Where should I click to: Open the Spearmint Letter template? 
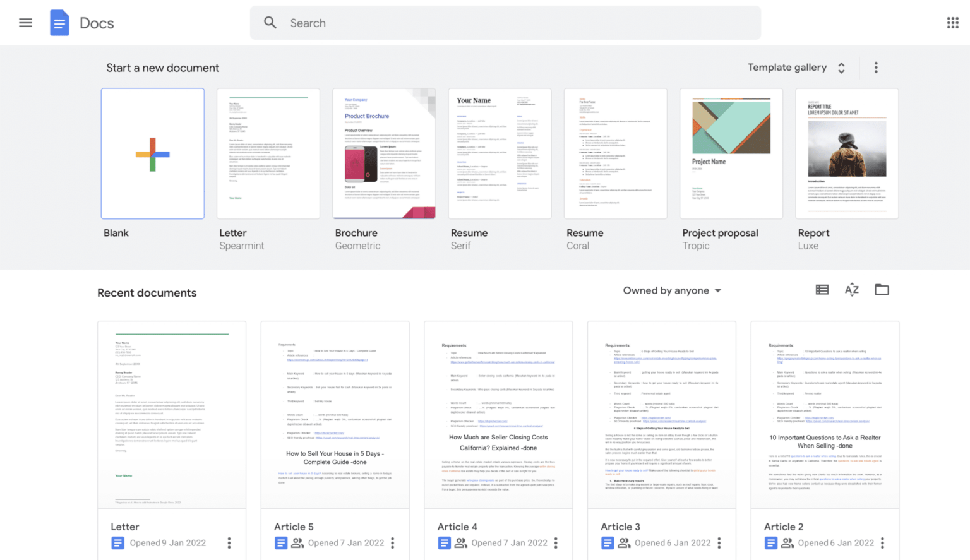(268, 153)
